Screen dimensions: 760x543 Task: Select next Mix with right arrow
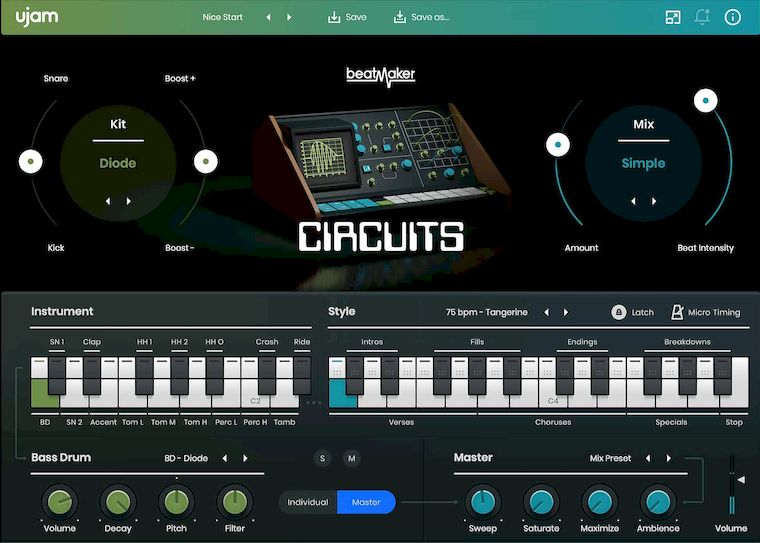(654, 201)
